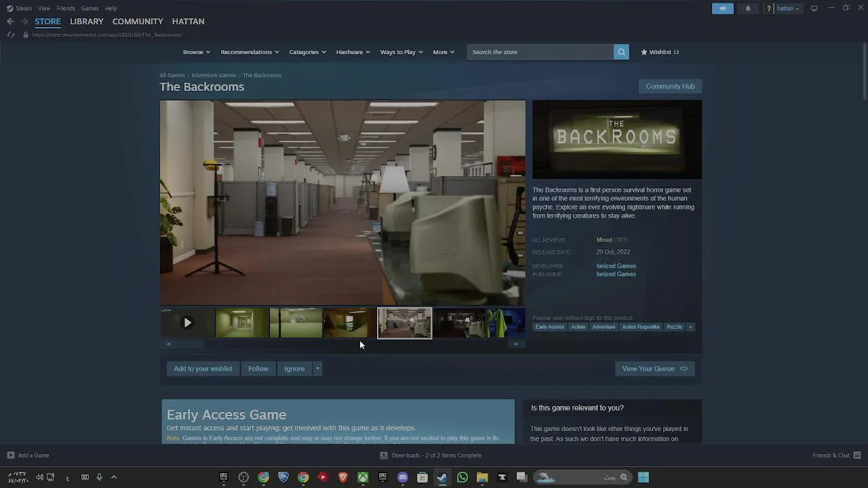Select the Action Roguelike tag

click(641, 327)
